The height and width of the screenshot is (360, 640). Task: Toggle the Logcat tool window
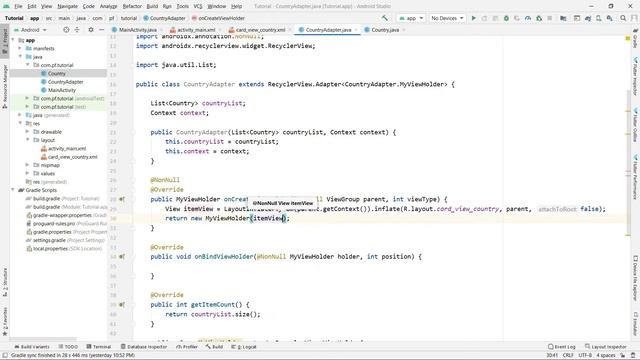[x=244, y=347]
